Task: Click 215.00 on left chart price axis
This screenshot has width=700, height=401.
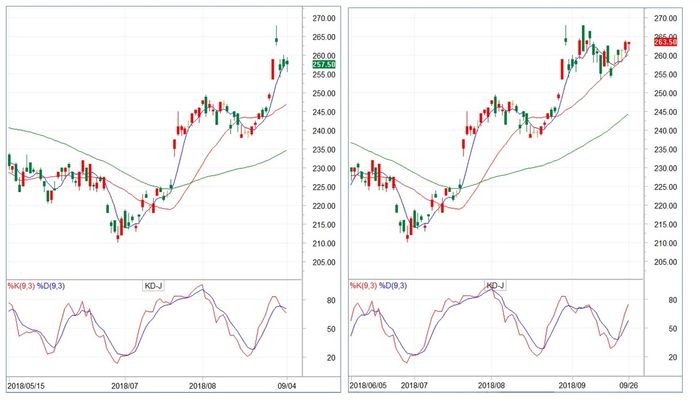Action: (324, 225)
